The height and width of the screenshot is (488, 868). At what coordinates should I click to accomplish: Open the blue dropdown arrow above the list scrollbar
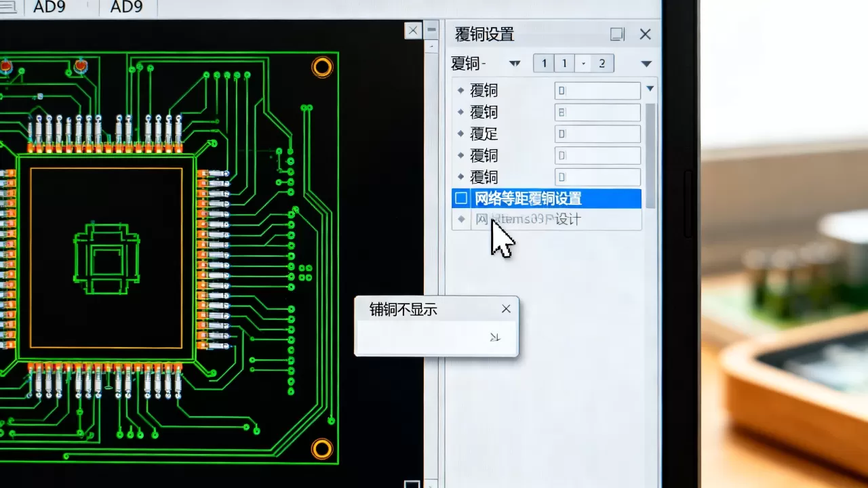pos(650,89)
